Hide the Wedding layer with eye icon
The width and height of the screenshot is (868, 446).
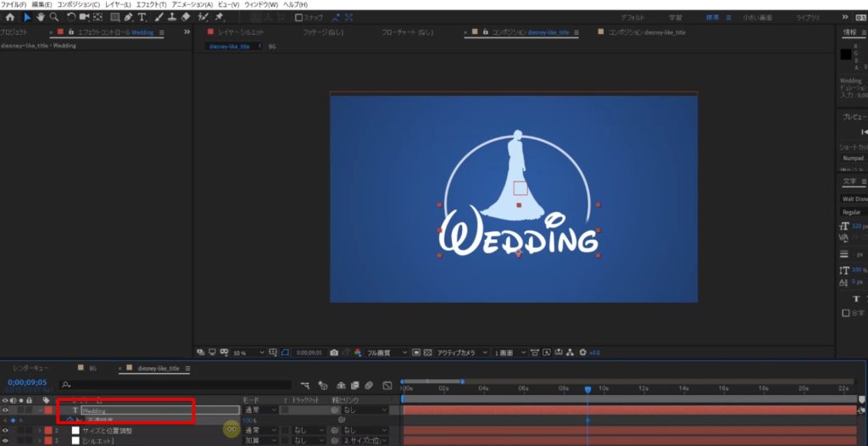(x=6, y=410)
